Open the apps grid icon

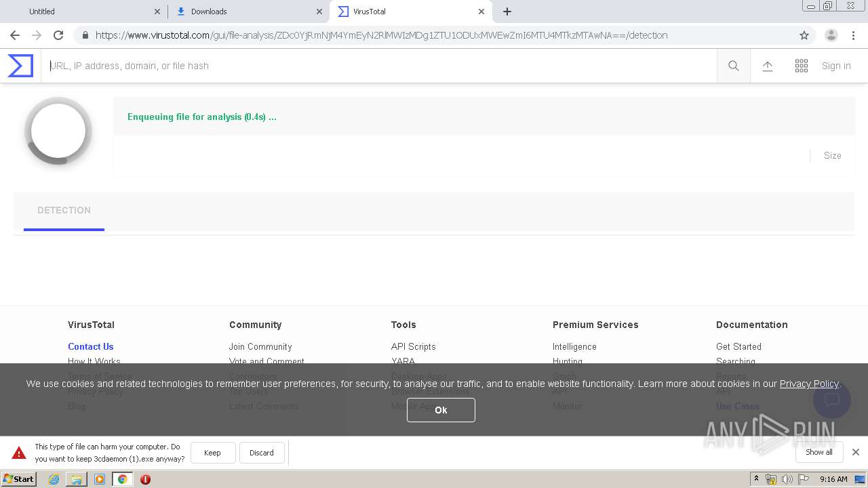pos(802,66)
